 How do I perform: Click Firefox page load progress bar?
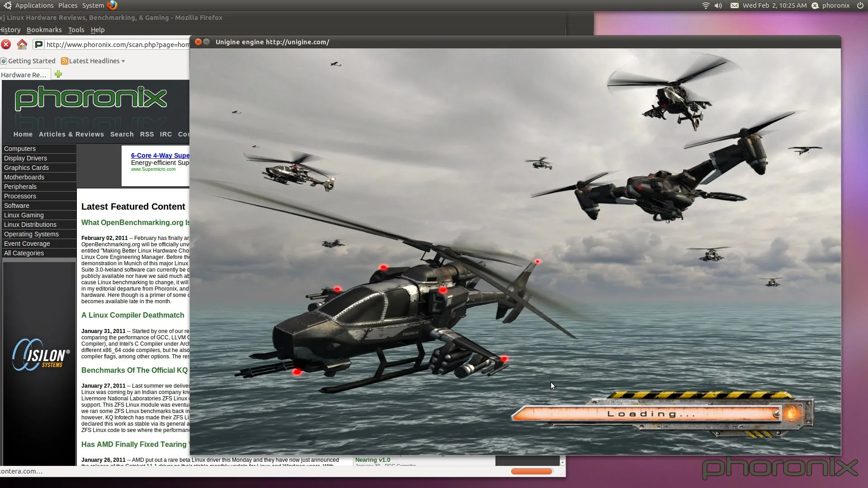532,471
